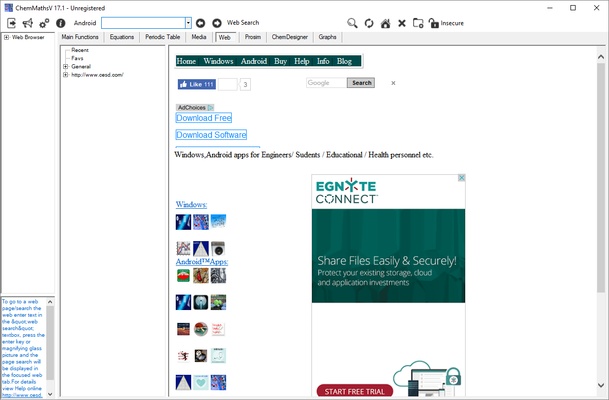The width and height of the screenshot is (609, 400).
Task: Click Buy in website navigation bar
Action: pyautogui.click(x=280, y=61)
